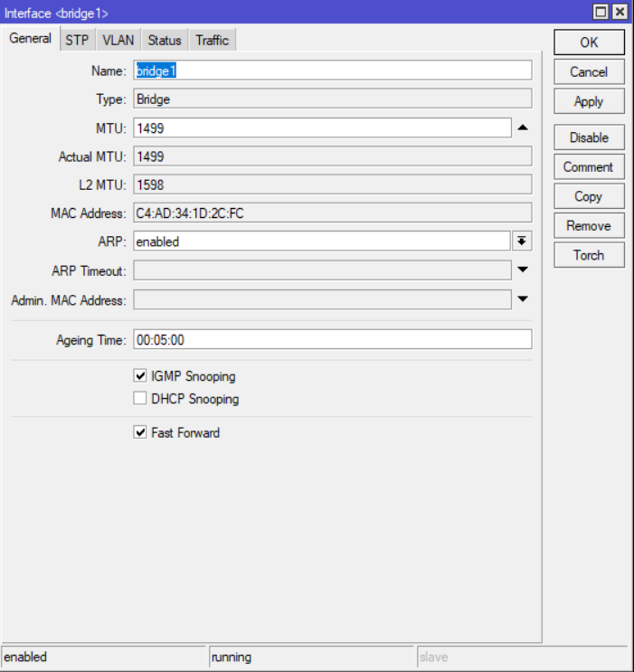
Task: Open the STP tab
Action: point(77,41)
